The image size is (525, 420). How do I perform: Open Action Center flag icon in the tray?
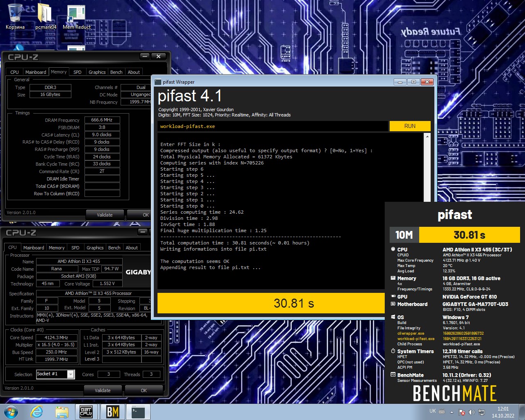tap(461, 412)
